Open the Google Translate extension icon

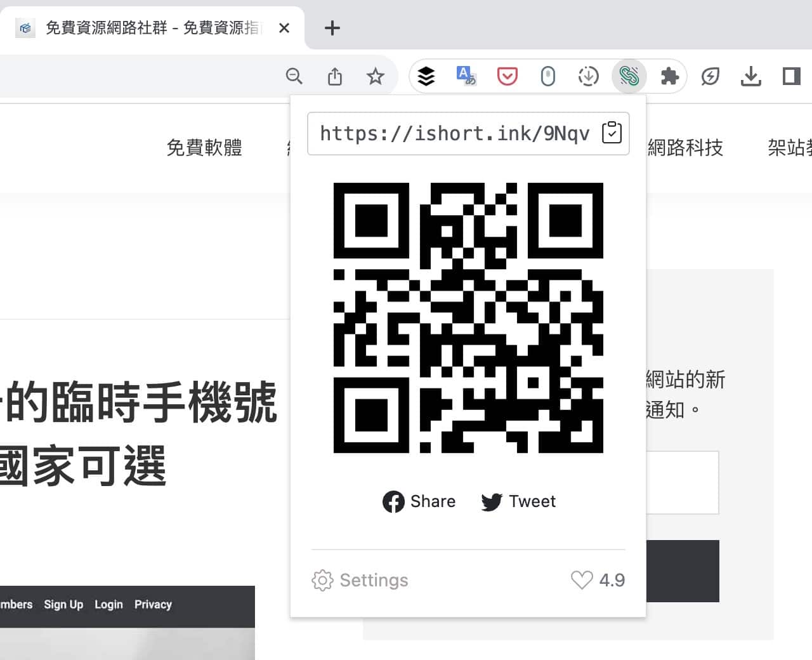tap(466, 76)
